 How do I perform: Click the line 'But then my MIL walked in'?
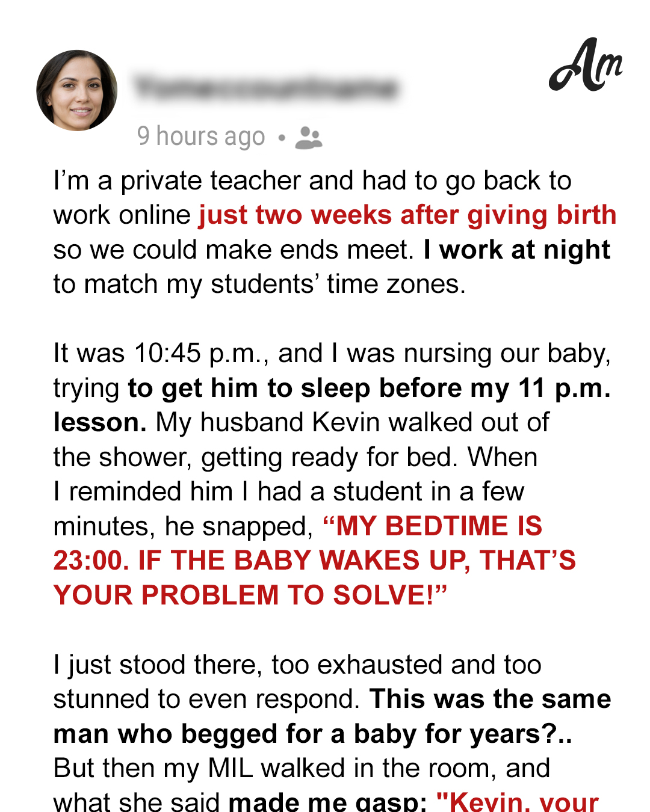pos(302,768)
